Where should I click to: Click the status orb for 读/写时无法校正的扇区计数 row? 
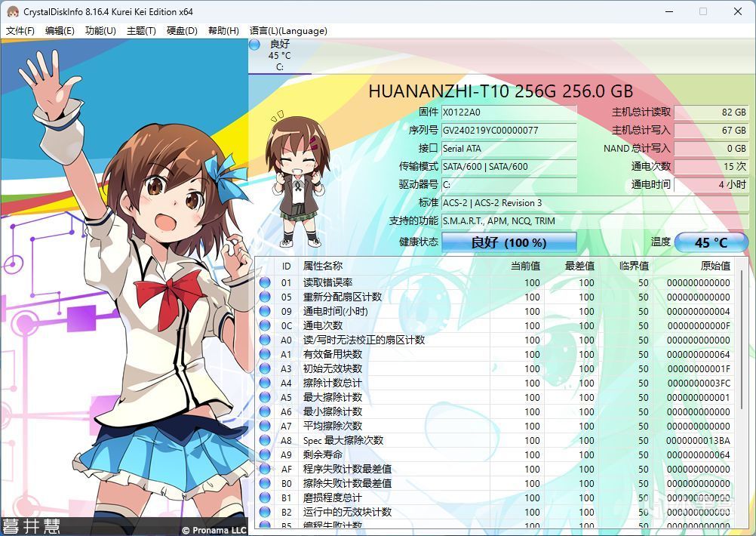(265, 340)
